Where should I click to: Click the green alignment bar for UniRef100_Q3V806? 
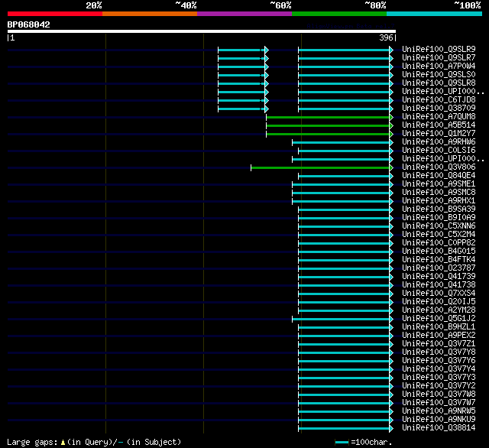tap(322, 168)
